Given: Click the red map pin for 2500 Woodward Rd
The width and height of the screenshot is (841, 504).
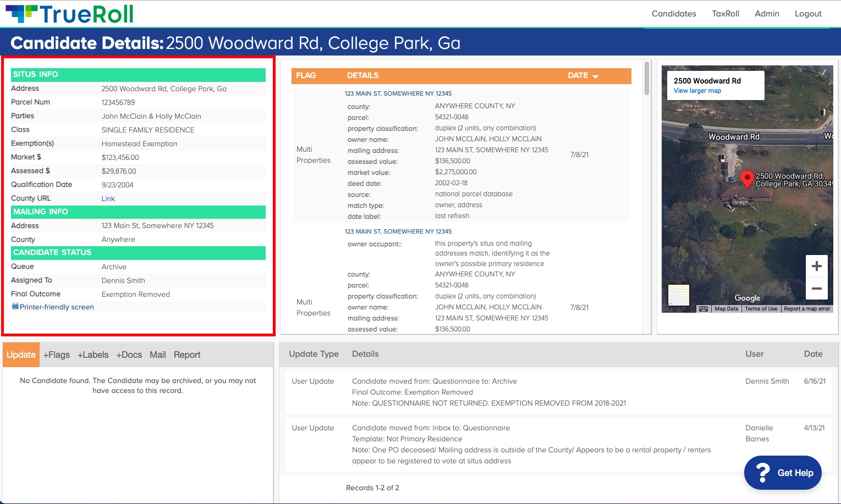Looking at the screenshot, I should (x=747, y=179).
